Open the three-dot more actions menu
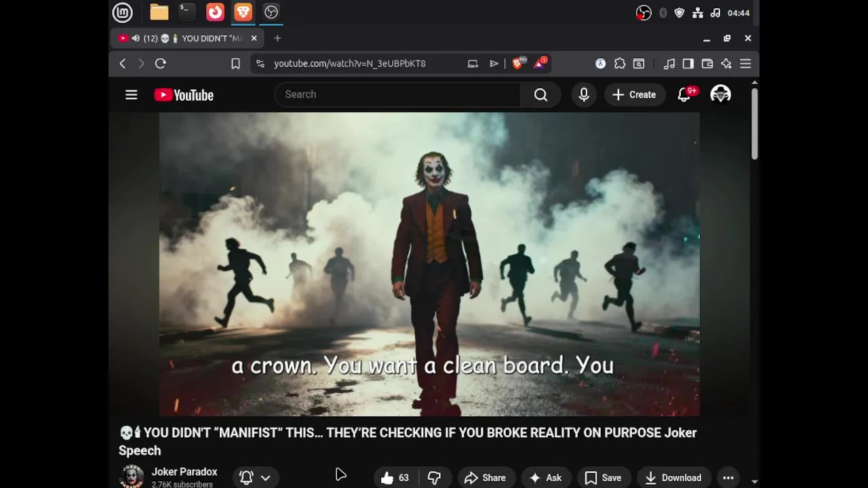 pos(728,478)
